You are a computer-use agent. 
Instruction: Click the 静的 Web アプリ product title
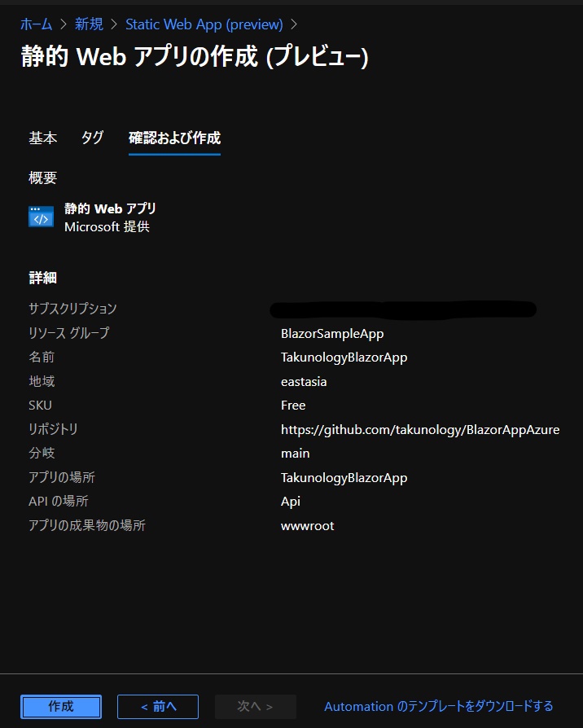(110, 208)
